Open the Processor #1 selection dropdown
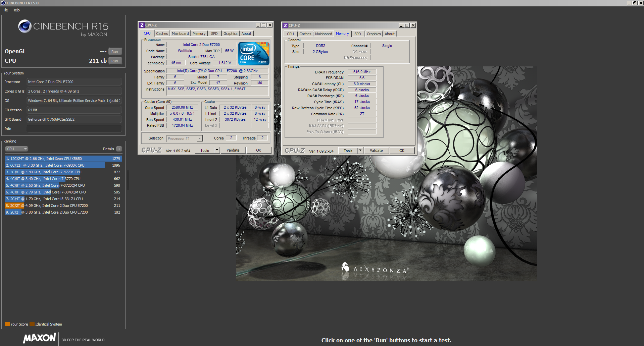Image resolution: width=644 pixels, height=346 pixels. [x=185, y=138]
